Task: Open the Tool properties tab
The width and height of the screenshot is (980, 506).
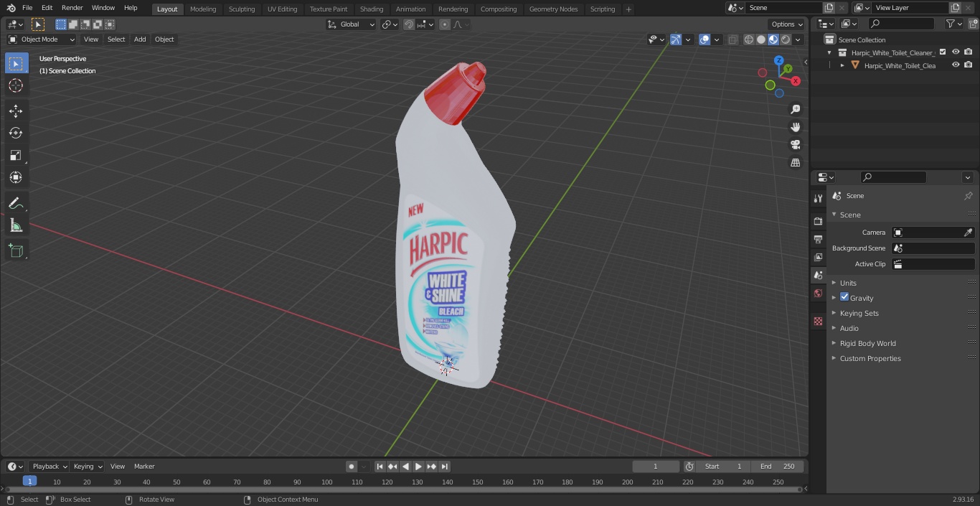Action: click(818, 198)
